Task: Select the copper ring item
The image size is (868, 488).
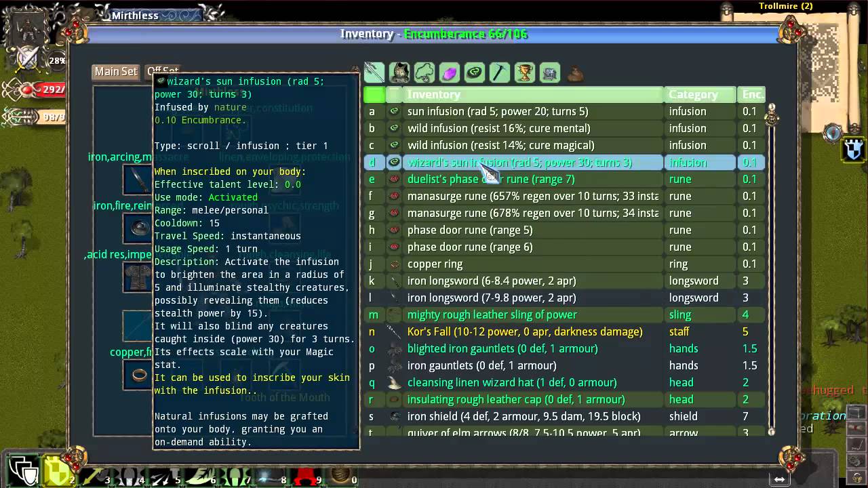Action: (564, 264)
